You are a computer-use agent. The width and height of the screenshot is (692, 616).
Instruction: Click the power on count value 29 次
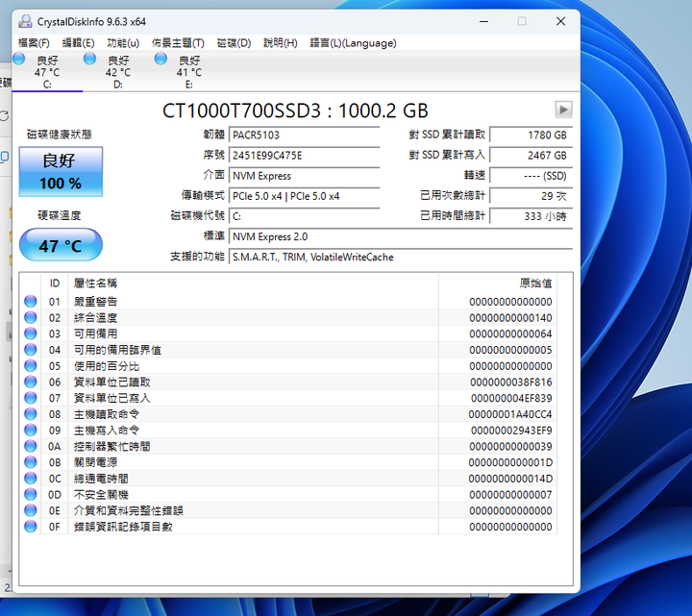(x=531, y=196)
